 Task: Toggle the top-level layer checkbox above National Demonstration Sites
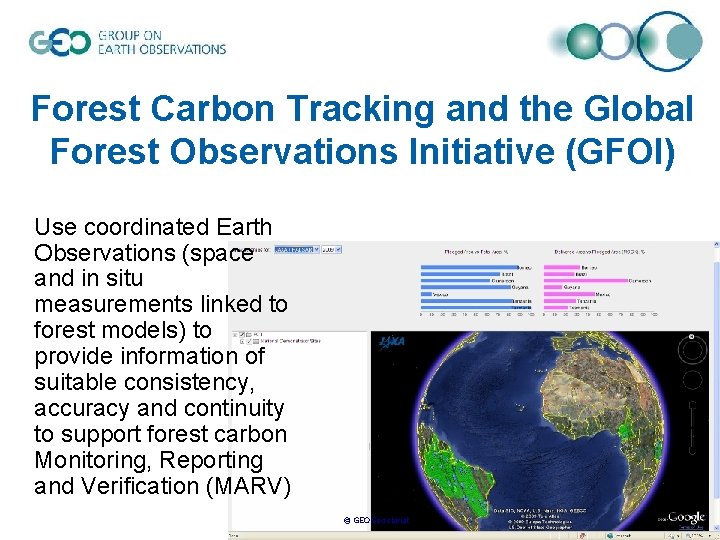(242, 335)
